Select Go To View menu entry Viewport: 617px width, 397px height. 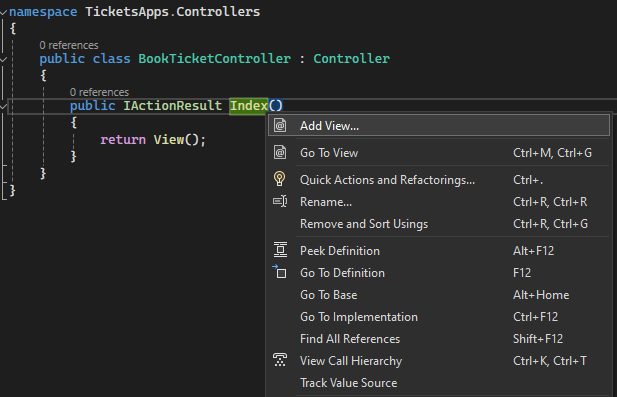click(439, 153)
